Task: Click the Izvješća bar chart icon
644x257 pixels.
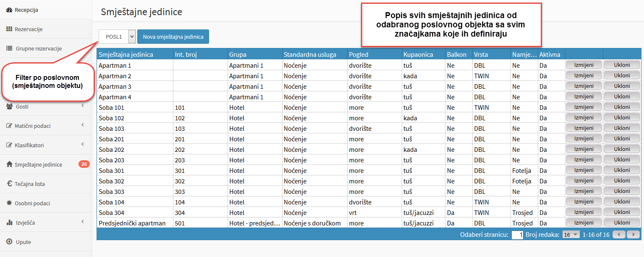Action: click(x=9, y=223)
